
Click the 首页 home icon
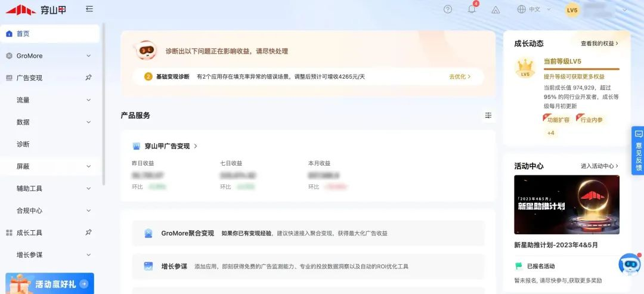(9, 33)
